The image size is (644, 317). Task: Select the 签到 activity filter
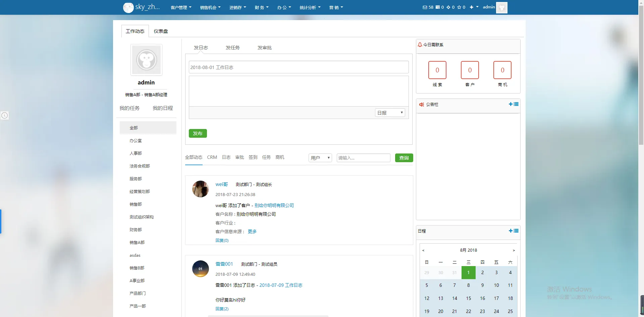(x=253, y=157)
